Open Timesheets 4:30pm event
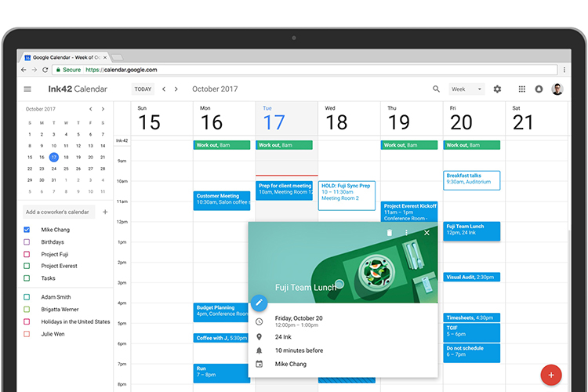 point(472,318)
